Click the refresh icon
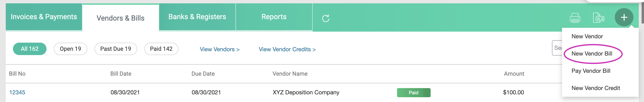This screenshot has height=102, width=644. 326,18
